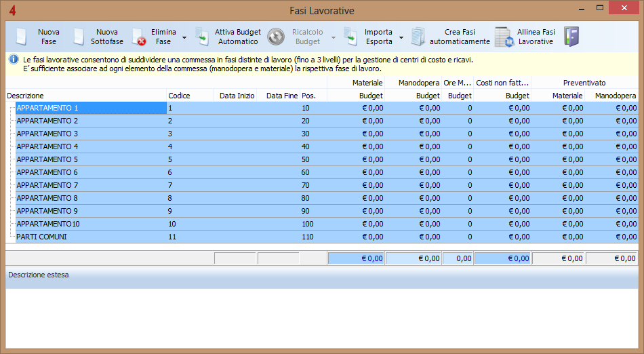Image resolution: width=644 pixels, height=354 pixels.
Task: Click the Data Inizio column header
Action: [235, 96]
